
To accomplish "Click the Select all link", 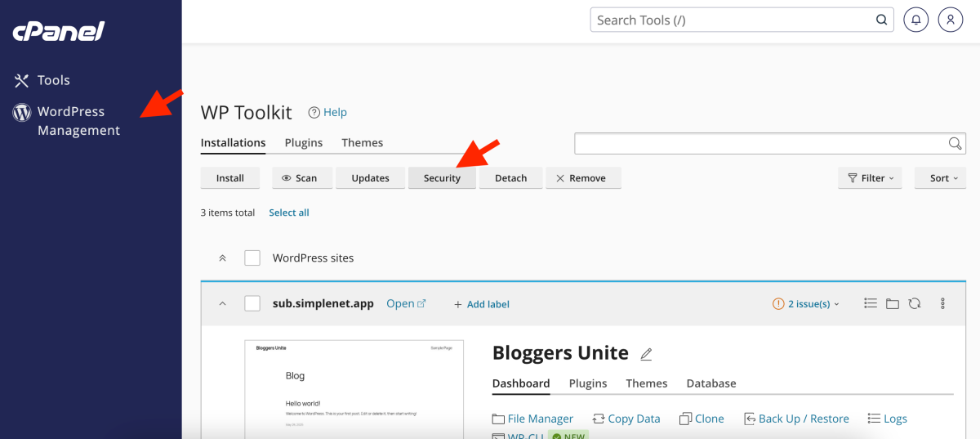I will (289, 213).
